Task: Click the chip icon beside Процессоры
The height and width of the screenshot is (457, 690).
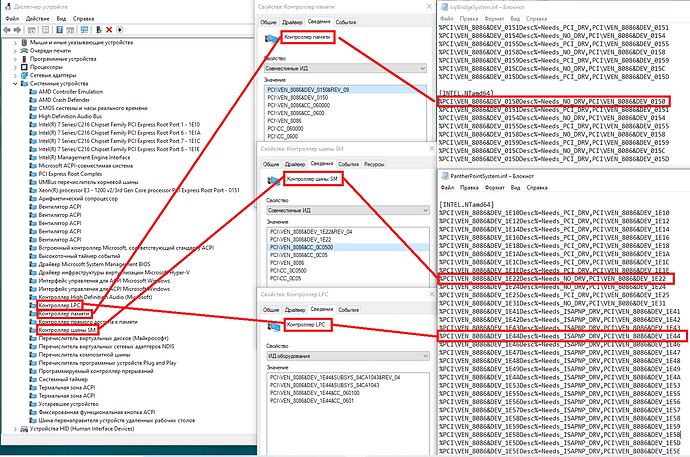Action: coord(24,67)
